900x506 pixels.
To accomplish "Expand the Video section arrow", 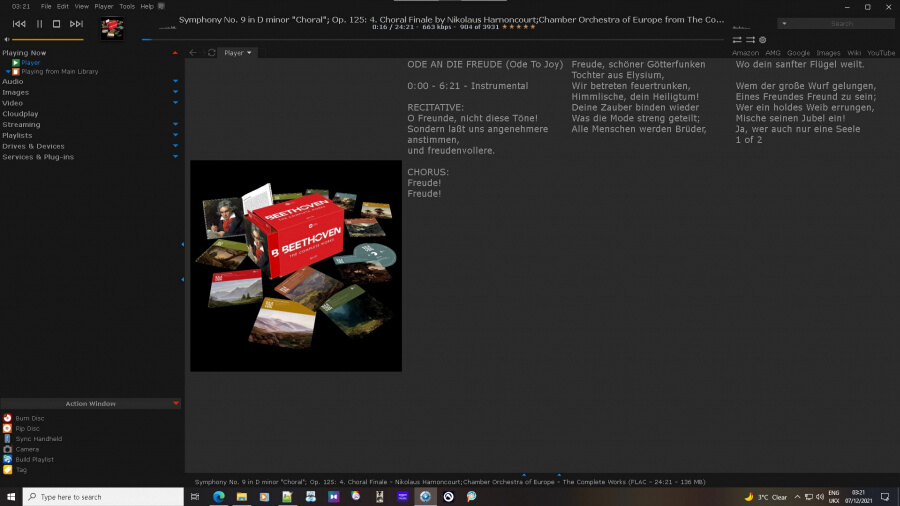I will (175, 103).
